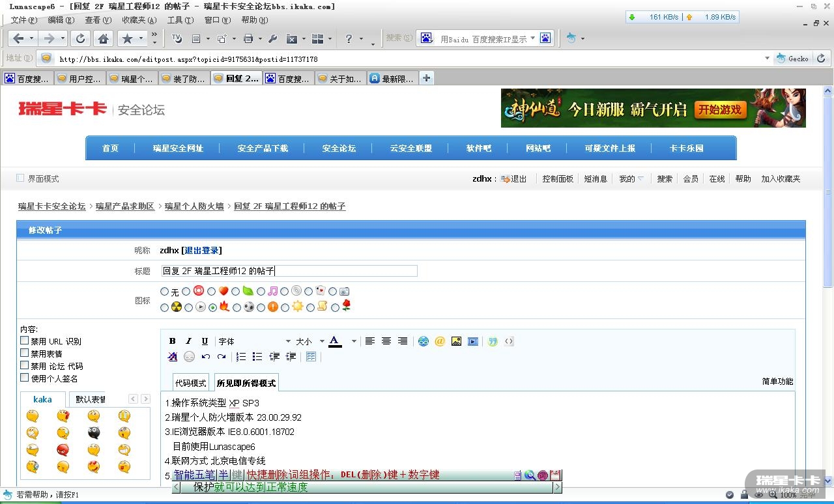Reload page with browser refresh button
834x504 pixels.
(80, 38)
